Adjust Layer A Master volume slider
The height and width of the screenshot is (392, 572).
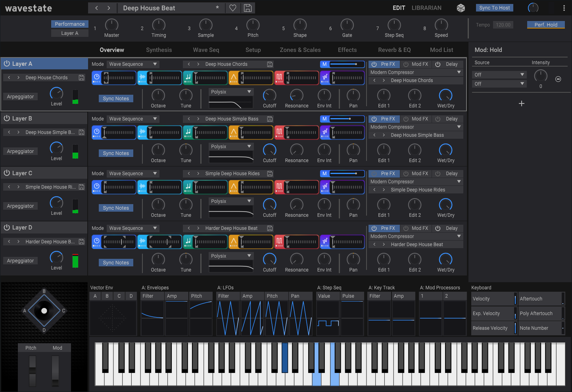[347, 64]
